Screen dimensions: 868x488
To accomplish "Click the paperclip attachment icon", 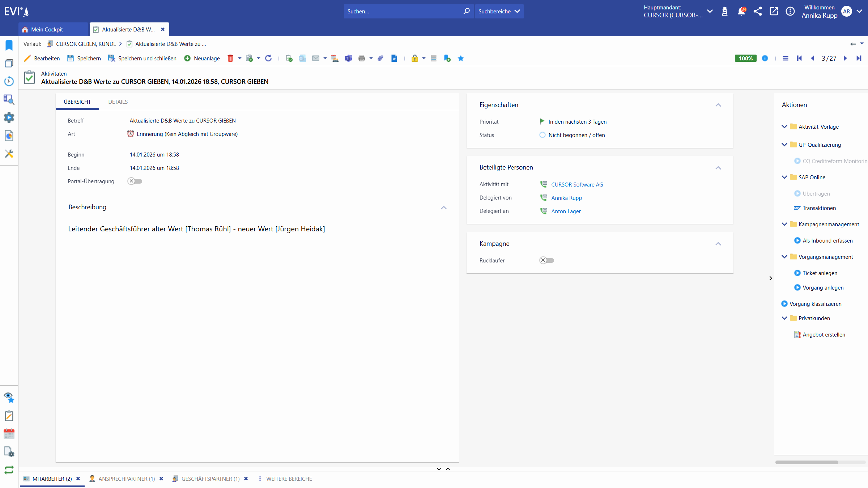I will 380,58.
